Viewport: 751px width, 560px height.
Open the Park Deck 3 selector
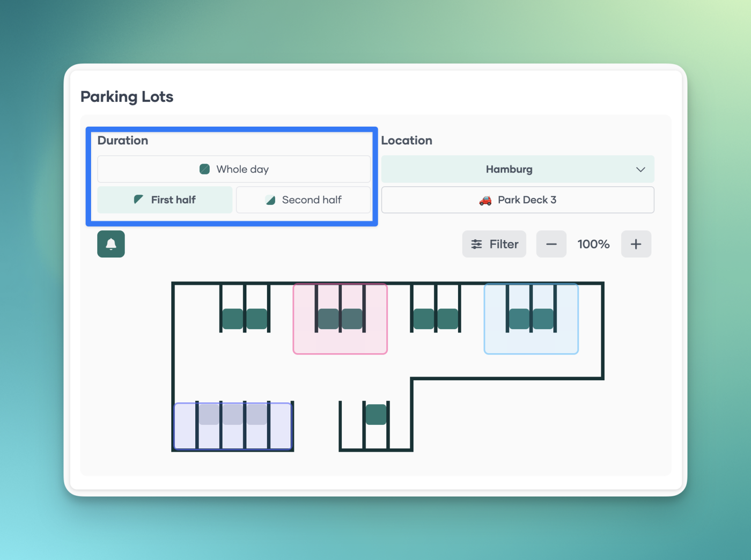[x=517, y=200]
